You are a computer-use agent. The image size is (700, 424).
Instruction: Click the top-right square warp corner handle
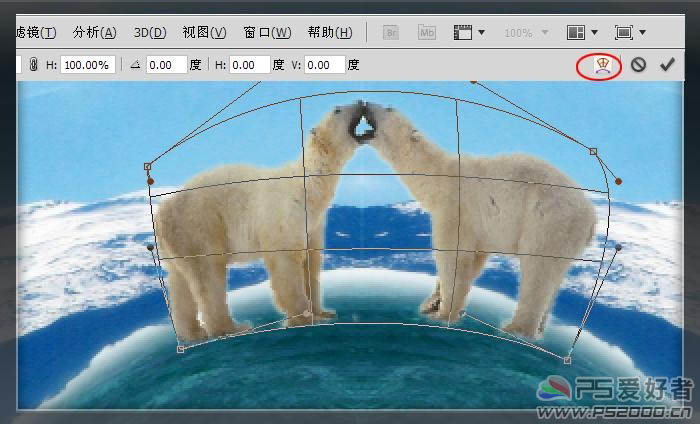click(x=593, y=151)
